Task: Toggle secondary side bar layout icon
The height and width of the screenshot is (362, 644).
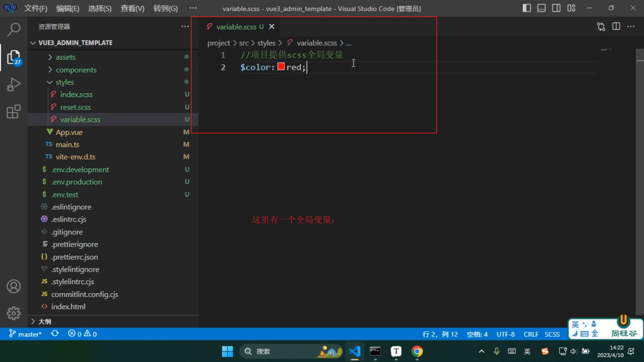Action: 556,8
